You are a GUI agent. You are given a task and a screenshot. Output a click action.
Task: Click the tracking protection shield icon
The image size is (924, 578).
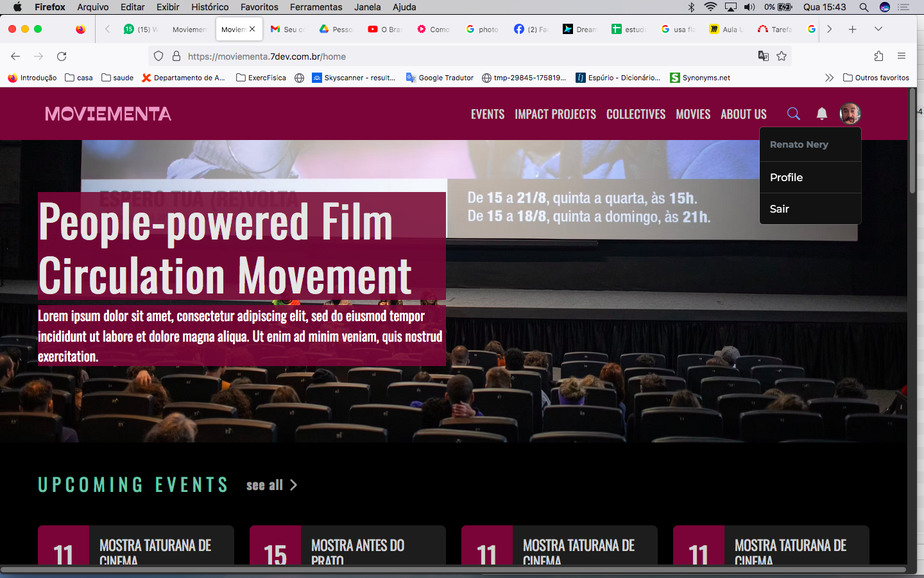[158, 56]
